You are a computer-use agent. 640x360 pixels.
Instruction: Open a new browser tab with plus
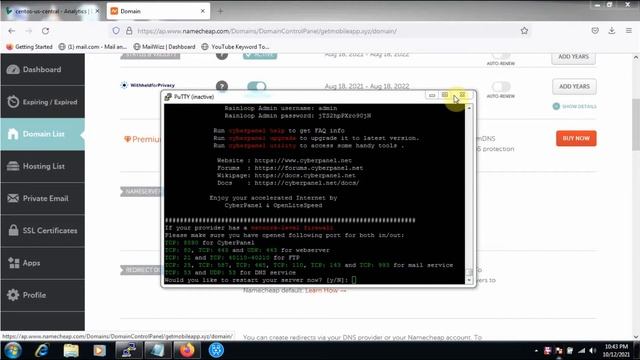tap(220, 11)
